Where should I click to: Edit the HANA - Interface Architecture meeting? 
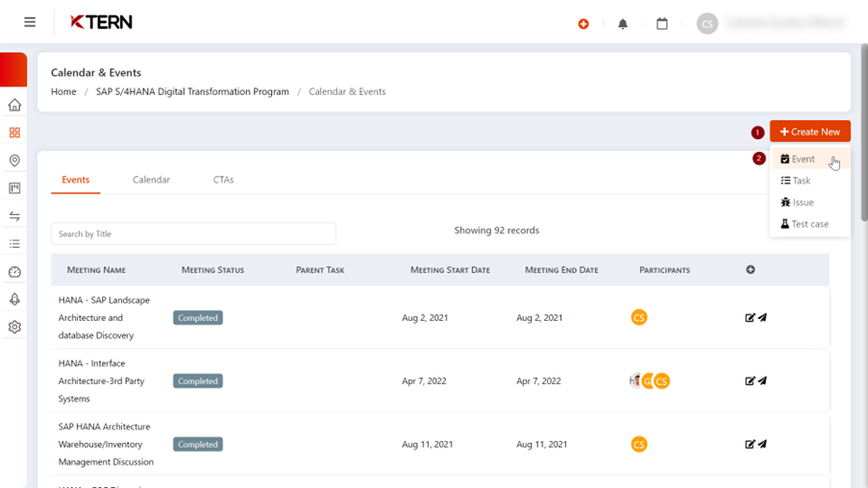(750, 380)
